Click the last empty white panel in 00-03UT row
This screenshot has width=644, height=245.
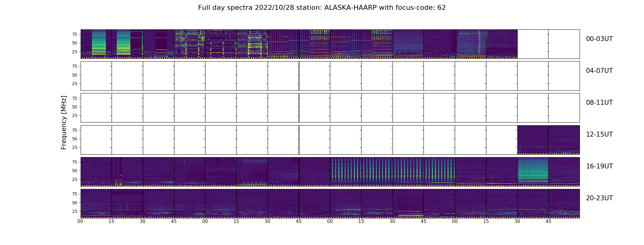pos(564,44)
